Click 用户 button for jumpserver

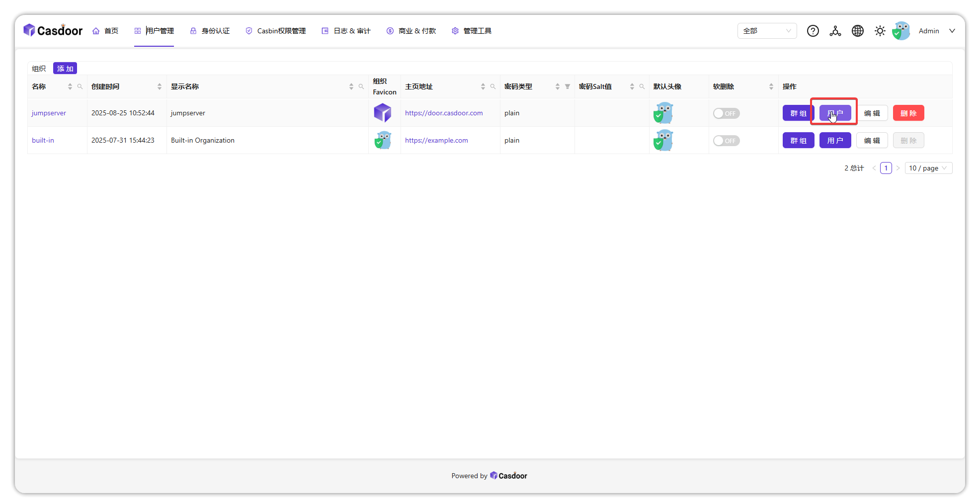click(835, 113)
